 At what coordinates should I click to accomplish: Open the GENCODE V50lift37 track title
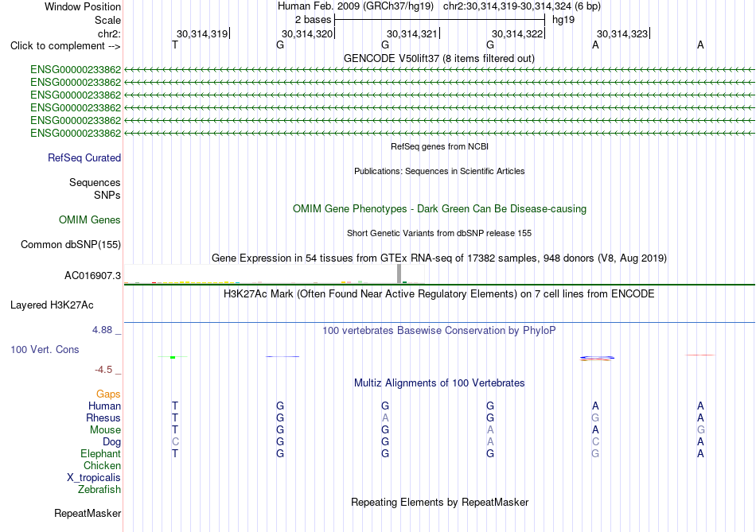(439, 58)
